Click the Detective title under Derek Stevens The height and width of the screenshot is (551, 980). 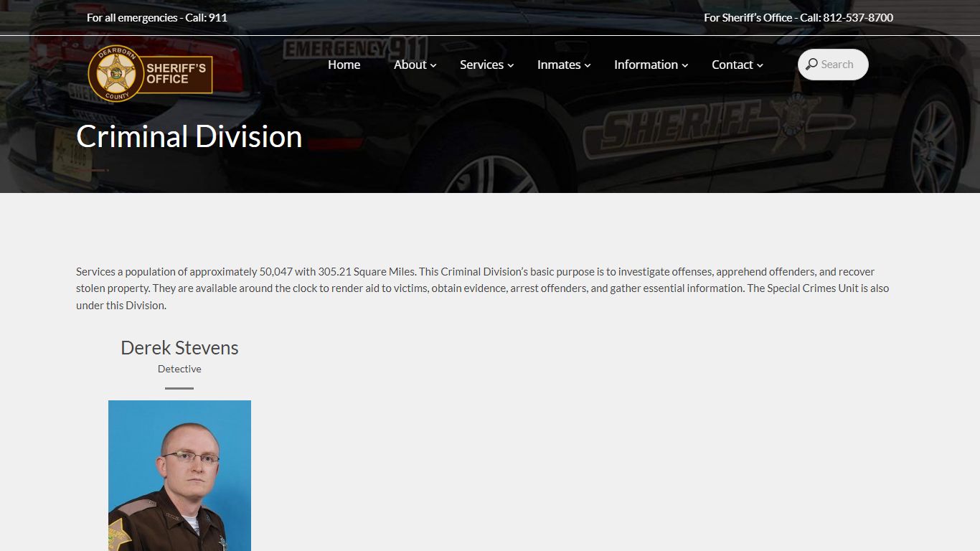coord(179,369)
